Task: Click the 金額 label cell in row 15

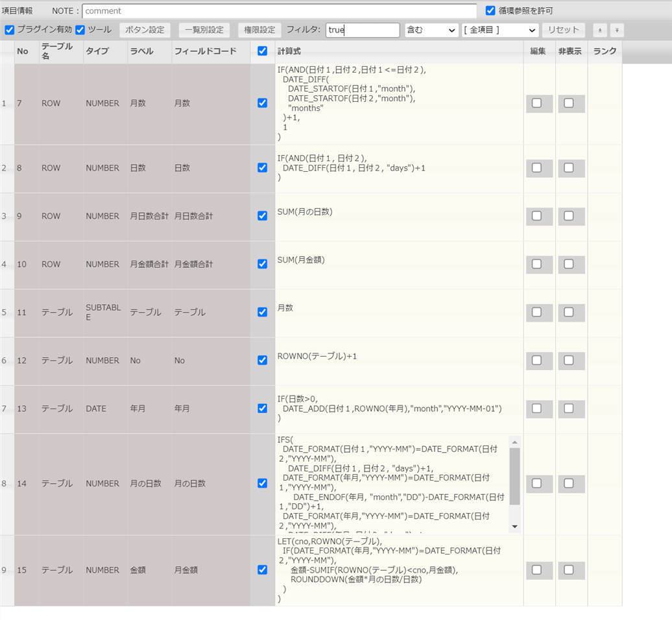Action: [149, 570]
